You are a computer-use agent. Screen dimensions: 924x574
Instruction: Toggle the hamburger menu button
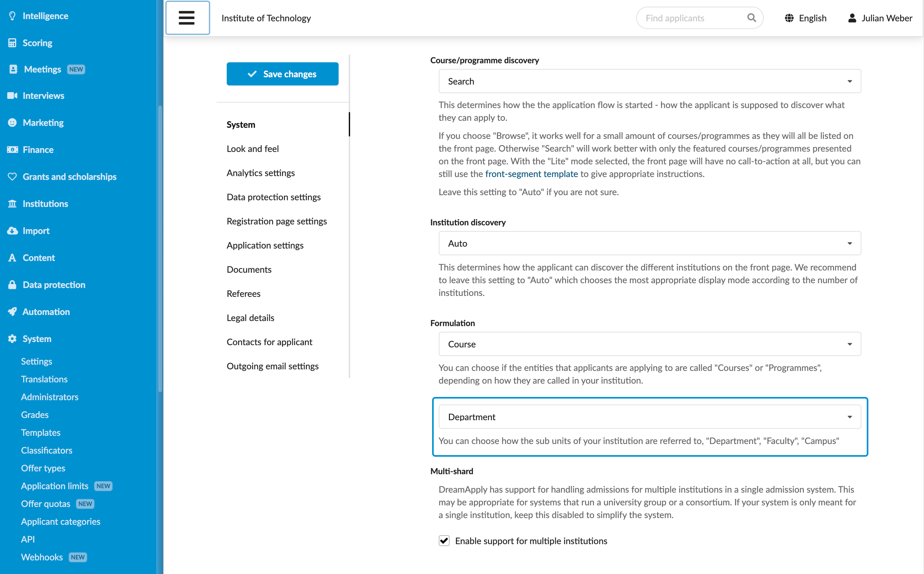tap(187, 18)
